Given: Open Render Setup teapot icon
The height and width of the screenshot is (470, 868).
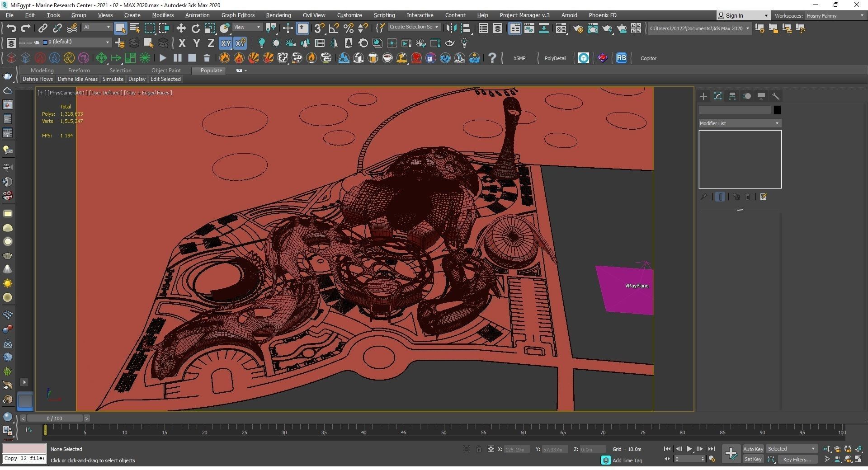Looking at the screenshot, I should point(578,28).
